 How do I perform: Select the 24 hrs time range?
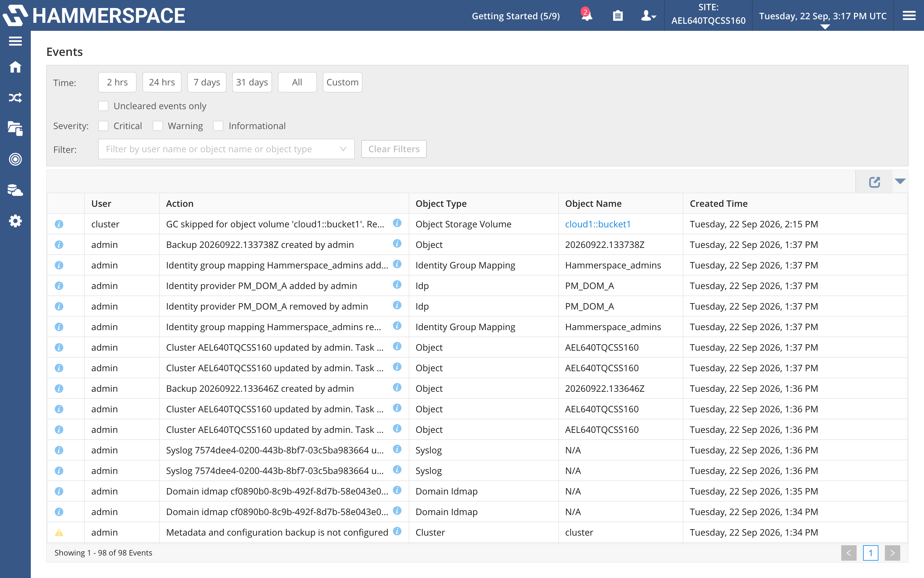tap(162, 82)
